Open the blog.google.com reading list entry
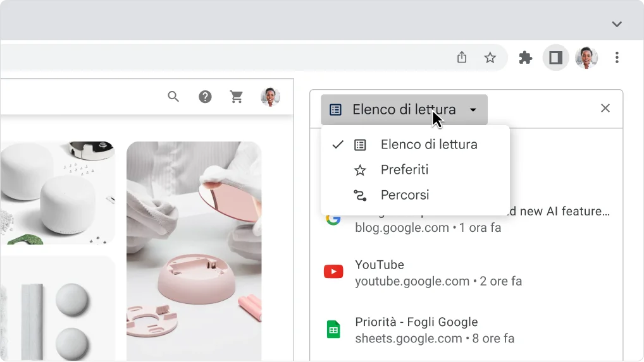Screen dimensions: 644x362 coord(467,219)
